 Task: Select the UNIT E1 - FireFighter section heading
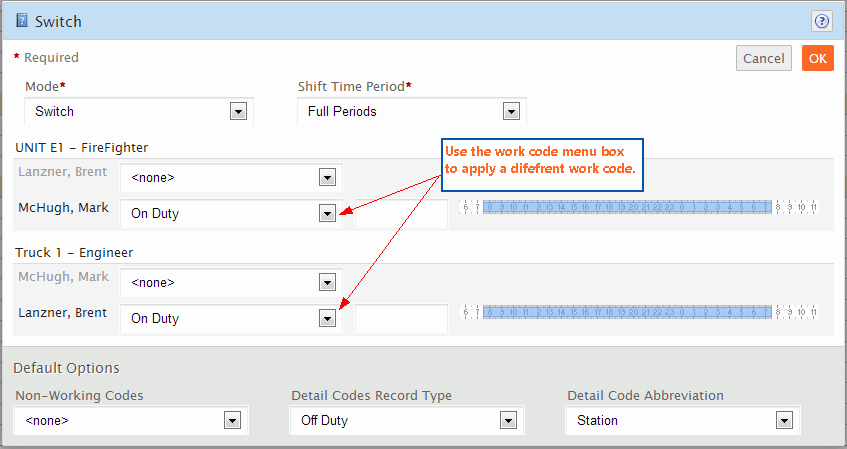tap(82, 147)
